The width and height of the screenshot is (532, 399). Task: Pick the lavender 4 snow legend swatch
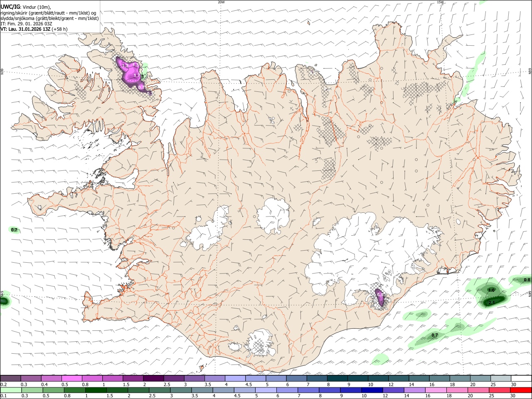(235, 379)
